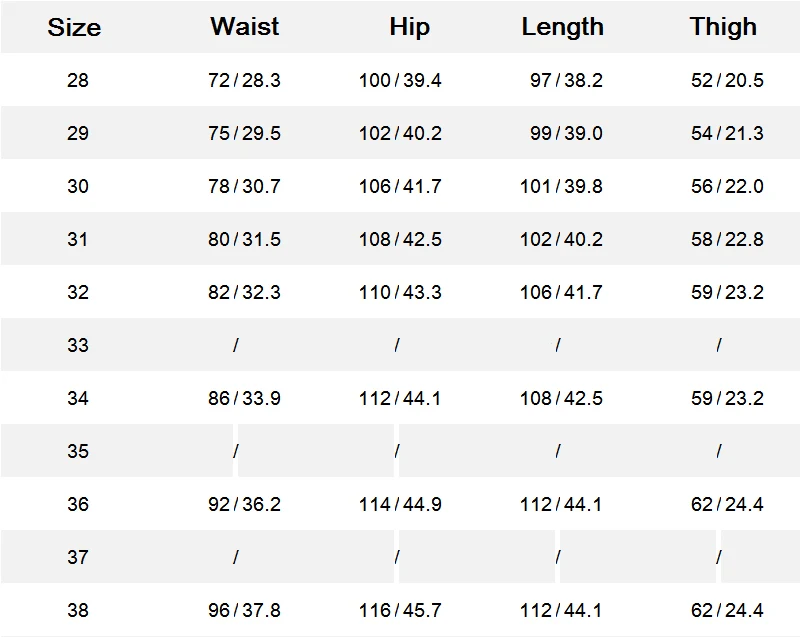
Task: Select the Waist column header
Action: [245, 27]
